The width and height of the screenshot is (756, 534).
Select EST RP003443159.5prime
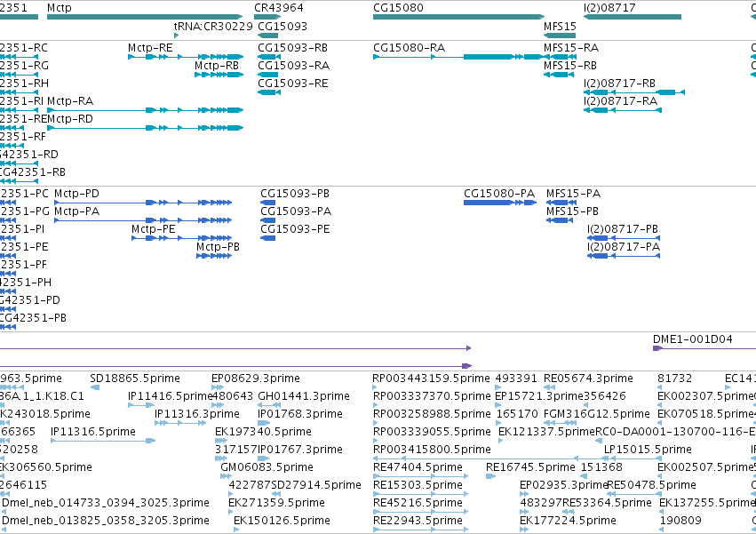pos(431,379)
